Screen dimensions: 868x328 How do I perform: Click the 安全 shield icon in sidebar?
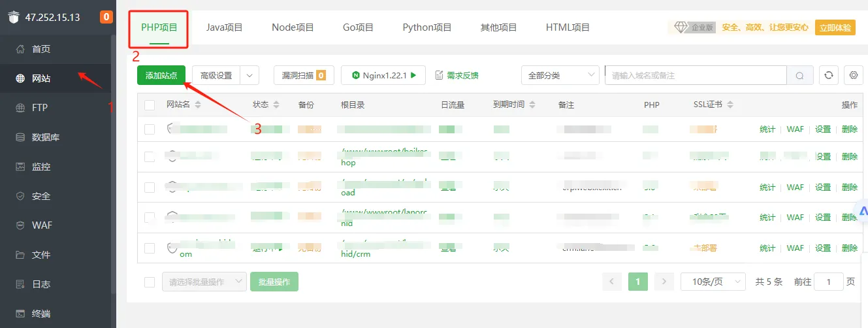(20, 196)
